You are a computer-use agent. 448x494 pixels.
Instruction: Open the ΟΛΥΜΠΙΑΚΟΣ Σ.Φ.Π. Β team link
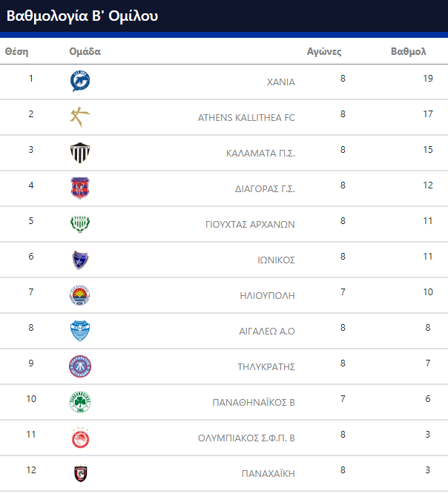click(246, 438)
